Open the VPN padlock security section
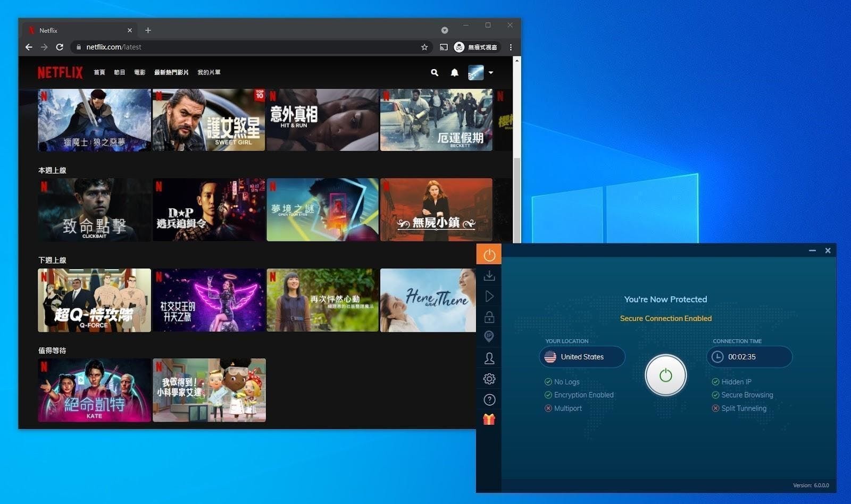 click(x=489, y=317)
